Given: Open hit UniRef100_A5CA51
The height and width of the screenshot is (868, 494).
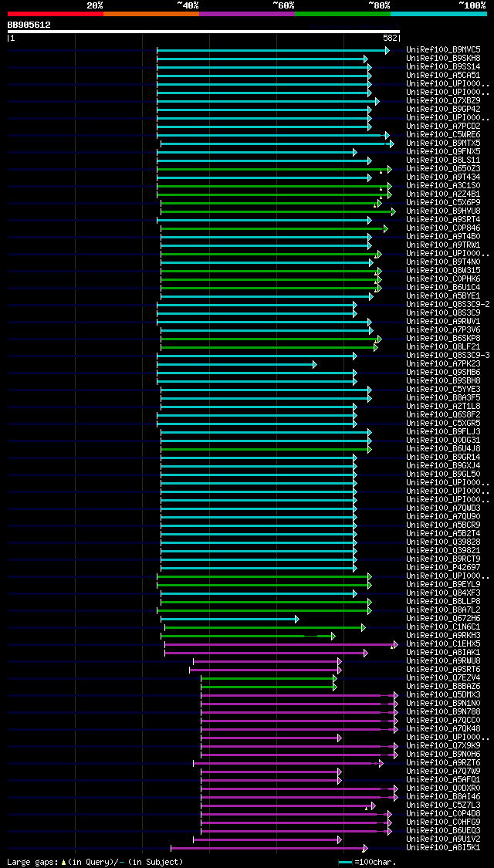Looking at the screenshot, I should [443, 76].
